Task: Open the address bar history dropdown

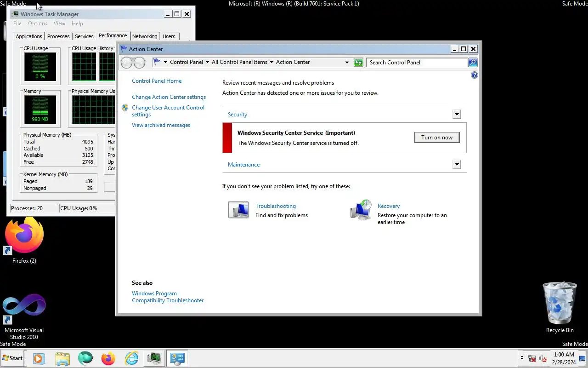Action: coord(347,63)
